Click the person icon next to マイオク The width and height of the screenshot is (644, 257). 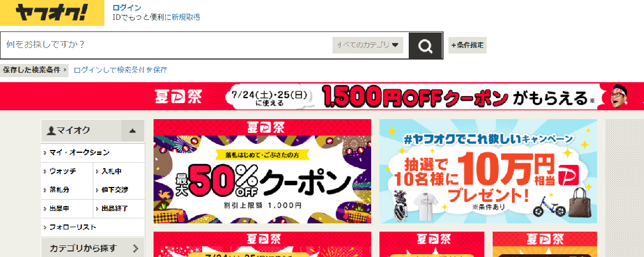coord(51,131)
